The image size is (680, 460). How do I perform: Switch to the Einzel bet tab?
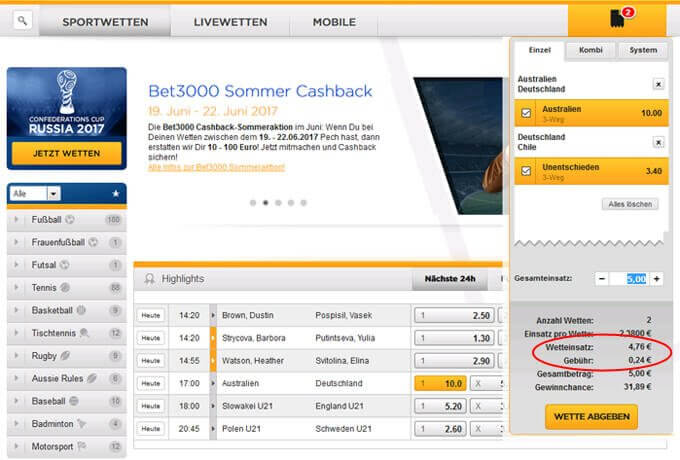tap(539, 50)
